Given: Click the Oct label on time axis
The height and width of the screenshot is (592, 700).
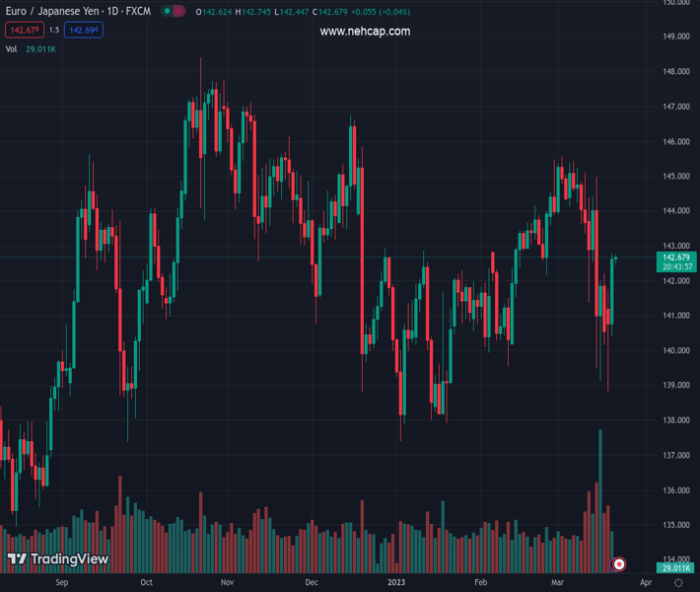Looking at the screenshot, I should click(147, 583).
